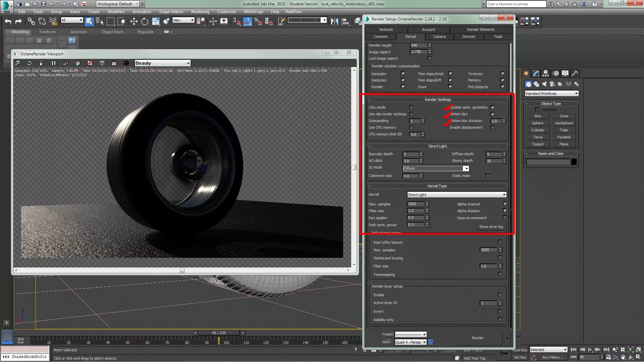This screenshot has width=644, height=362.
Task: Open the Rendering menu
Action: pyautogui.click(x=200, y=12)
